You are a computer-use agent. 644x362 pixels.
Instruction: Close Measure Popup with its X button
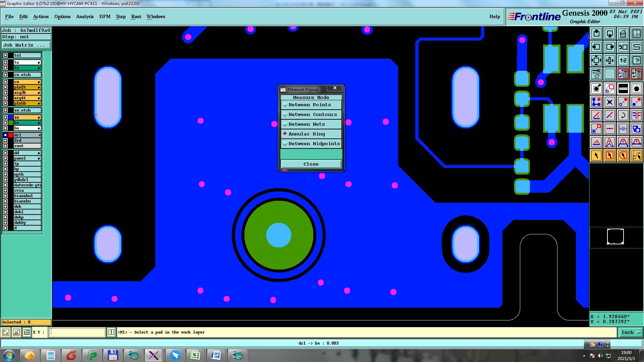pyautogui.click(x=335, y=88)
